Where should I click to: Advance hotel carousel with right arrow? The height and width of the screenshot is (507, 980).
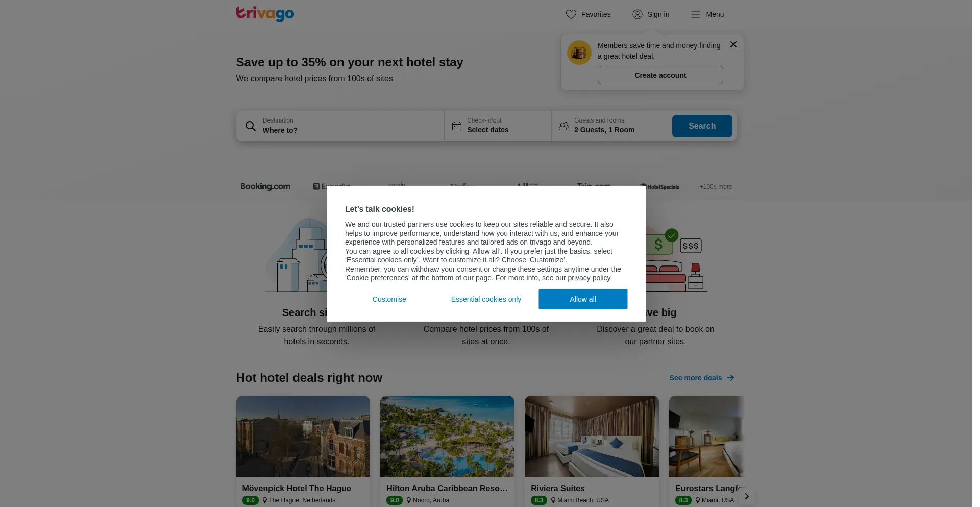[x=746, y=496]
